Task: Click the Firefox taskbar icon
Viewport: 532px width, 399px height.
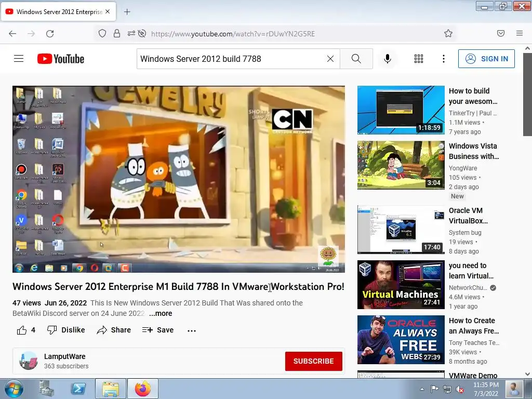Action: tap(143, 389)
